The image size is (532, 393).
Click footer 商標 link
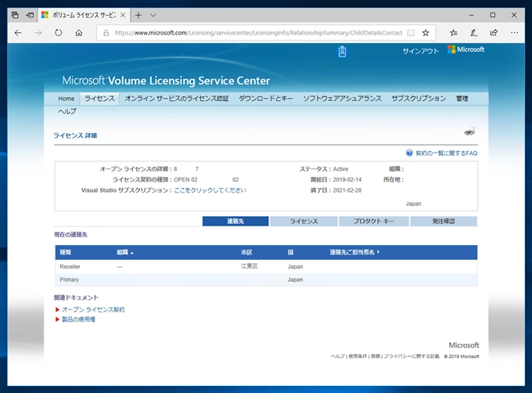coord(376,356)
